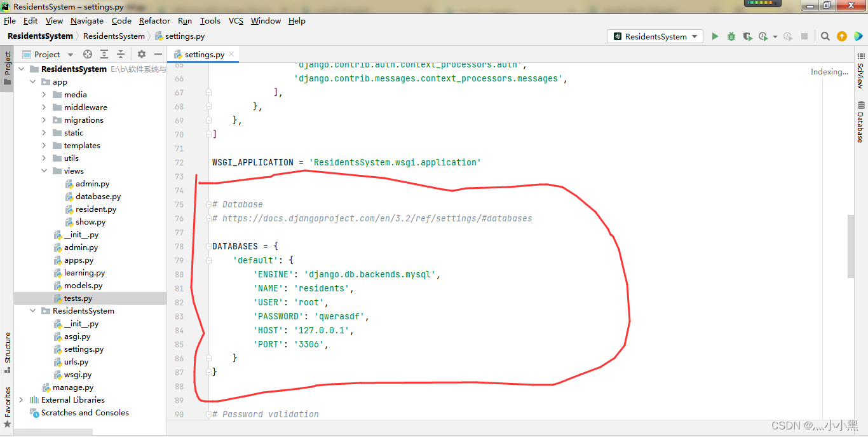This screenshot has width=868, height=437.
Task: Select resident.py file
Action: [x=95, y=209]
